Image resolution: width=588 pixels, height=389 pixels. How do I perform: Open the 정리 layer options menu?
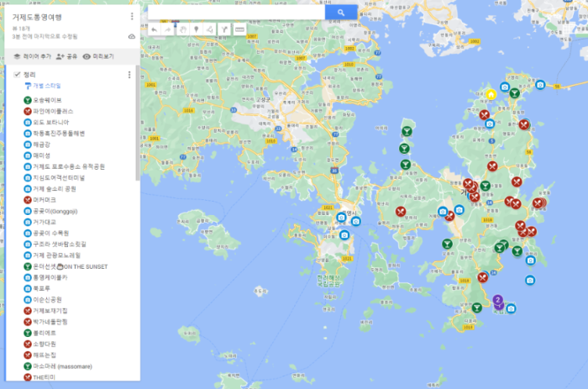[129, 75]
